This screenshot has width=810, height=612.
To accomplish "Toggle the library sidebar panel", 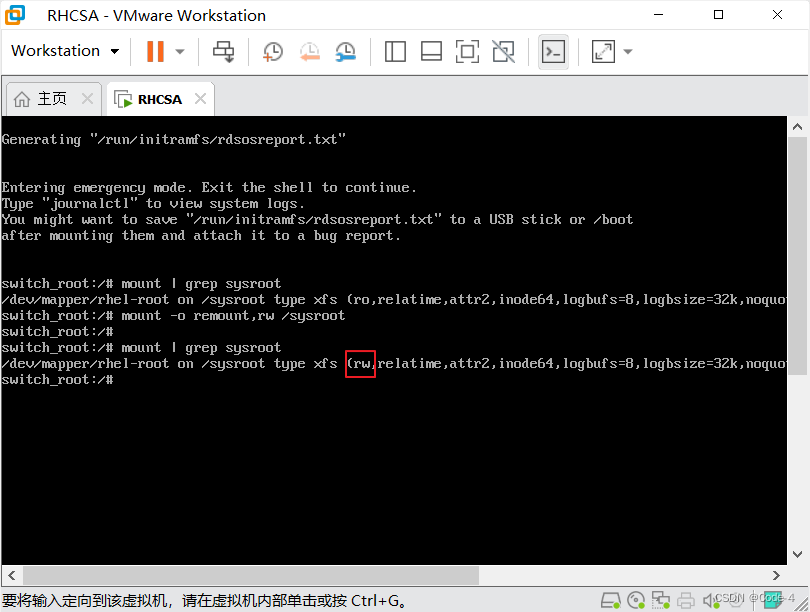I will 395,51.
